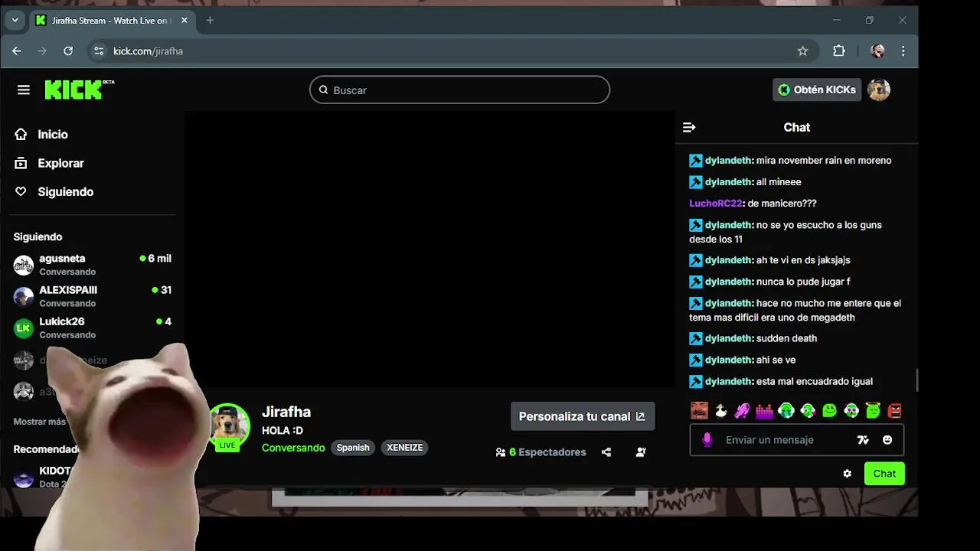
Task: Open the Conversando category link
Action: tap(293, 448)
